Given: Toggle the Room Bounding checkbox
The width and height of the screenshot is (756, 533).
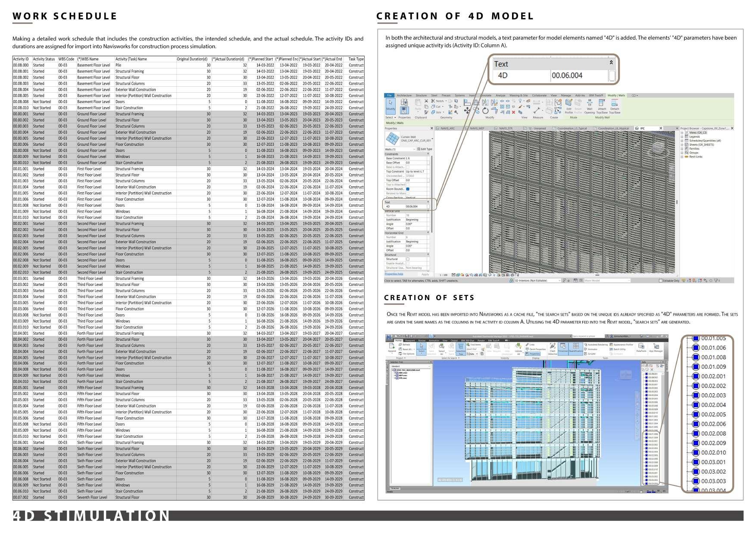Looking at the screenshot, I should [x=408, y=188].
